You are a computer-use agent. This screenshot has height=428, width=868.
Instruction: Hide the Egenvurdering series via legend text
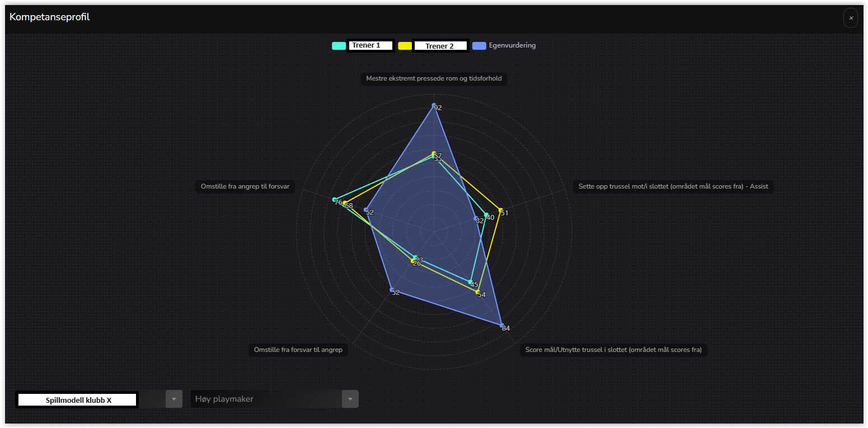tap(512, 45)
